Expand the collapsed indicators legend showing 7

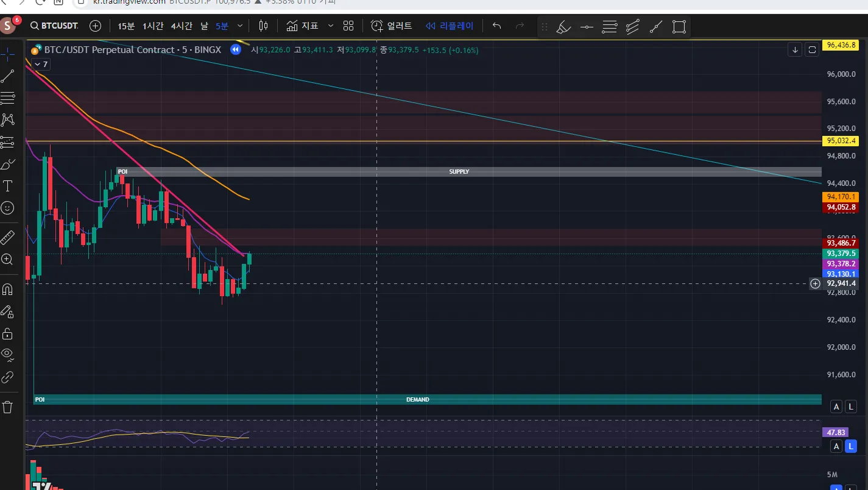41,64
